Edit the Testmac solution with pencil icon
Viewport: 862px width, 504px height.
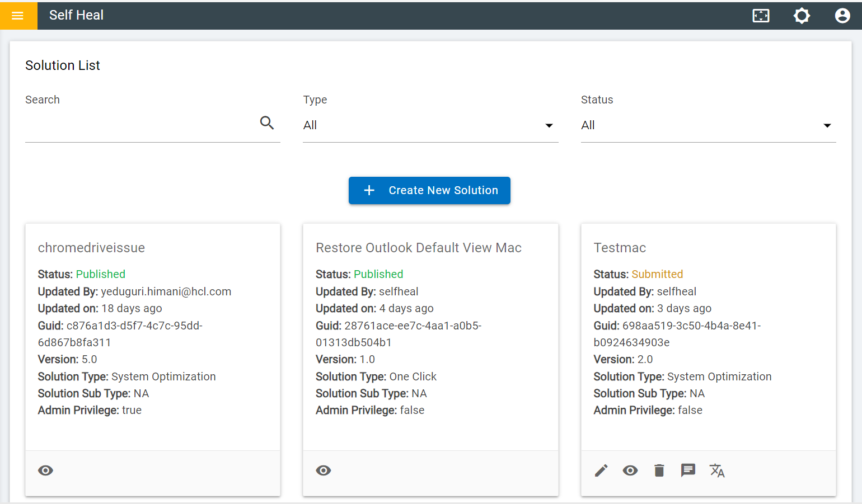tap(601, 470)
